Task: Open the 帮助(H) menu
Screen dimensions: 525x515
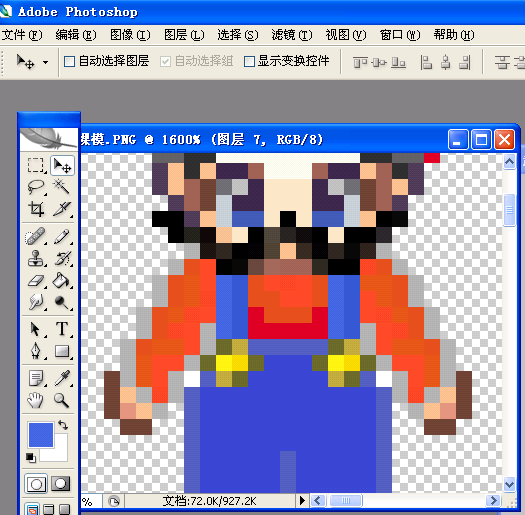Action: click(454, 35)
